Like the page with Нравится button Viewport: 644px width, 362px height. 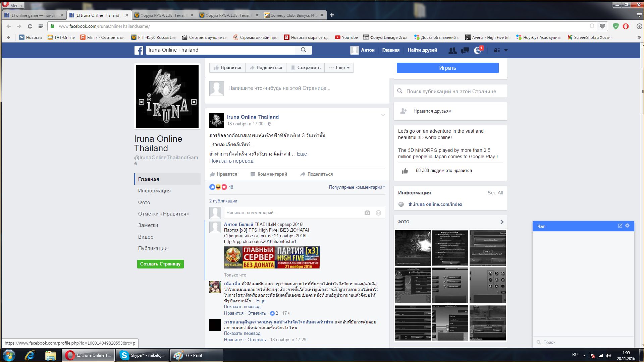pos(227,68)
